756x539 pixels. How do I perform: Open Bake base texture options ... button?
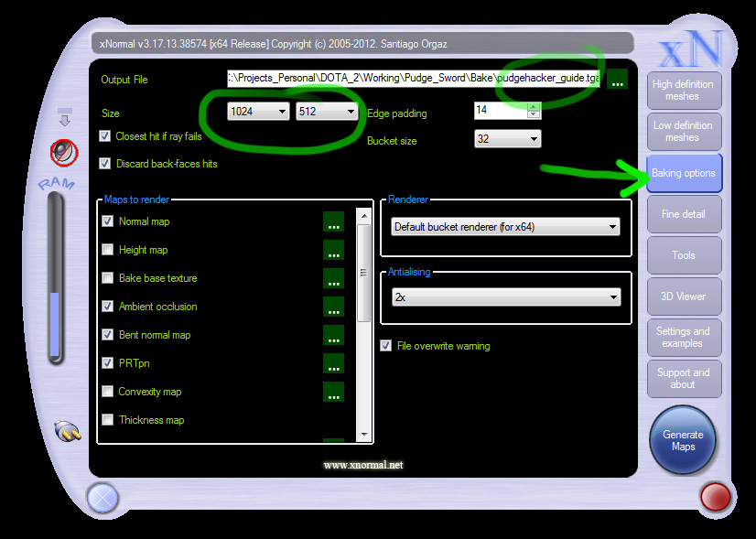point(333,278)
